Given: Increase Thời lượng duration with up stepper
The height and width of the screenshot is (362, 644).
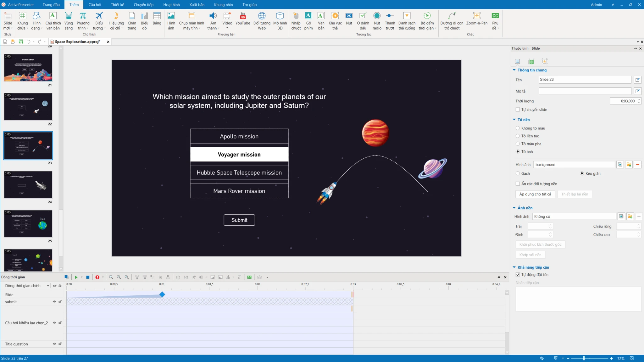Looking at the screenshot, I should (x=639, y=100).
